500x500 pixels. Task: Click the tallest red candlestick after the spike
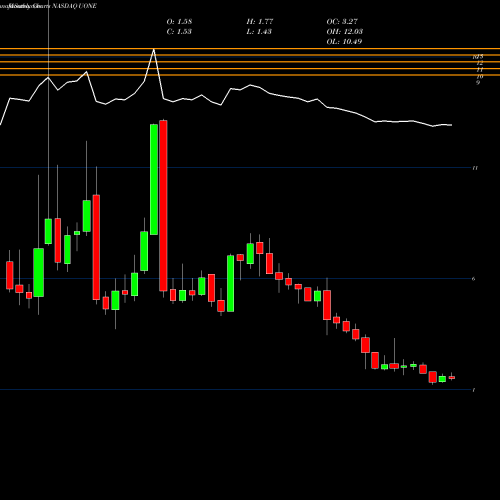click(x=163, y=206)
